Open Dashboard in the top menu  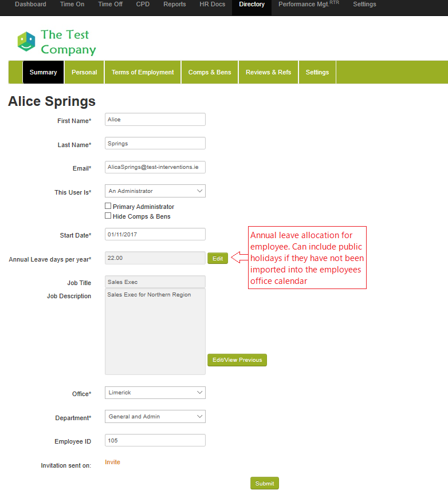coord(30,5)
